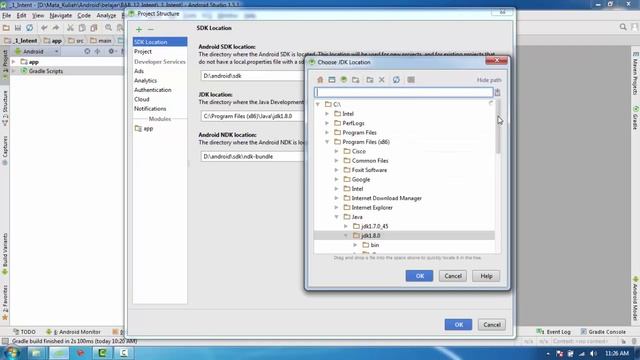Collapse the C:\ drive tree node
640x360 pixels.
(318, 104)
